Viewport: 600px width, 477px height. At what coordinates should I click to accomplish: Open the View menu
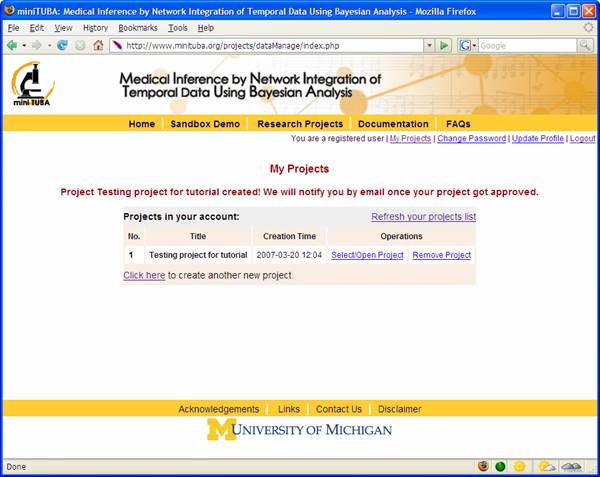(x=63, y=28)
